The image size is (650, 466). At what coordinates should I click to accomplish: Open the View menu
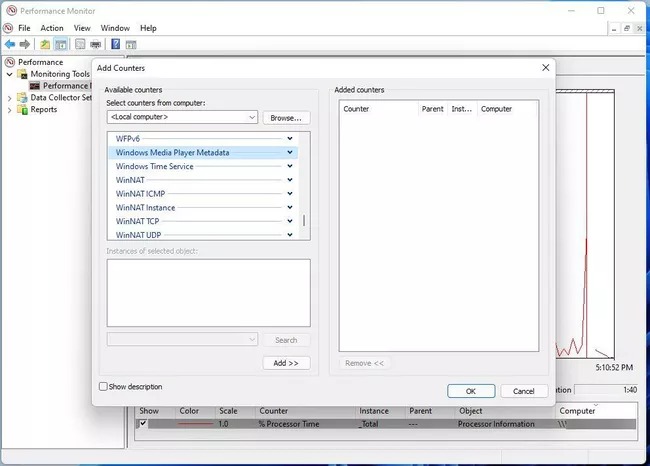pyautogui.click(x=82, y=28)
